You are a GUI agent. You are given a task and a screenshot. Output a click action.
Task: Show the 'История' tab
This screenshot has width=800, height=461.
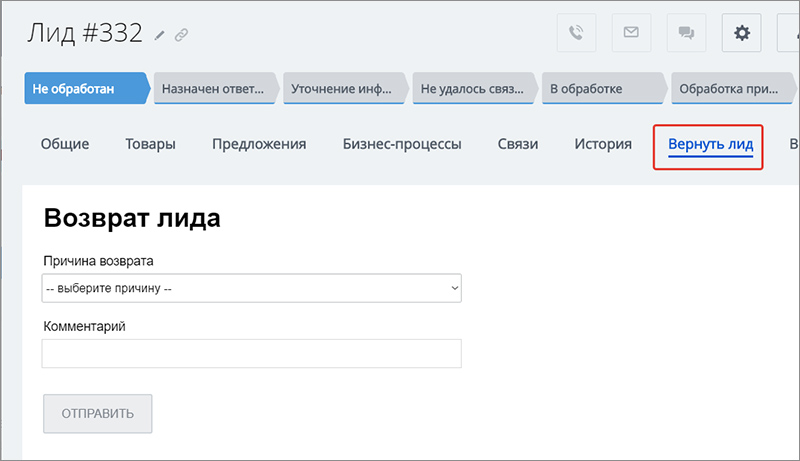(603, 144)
